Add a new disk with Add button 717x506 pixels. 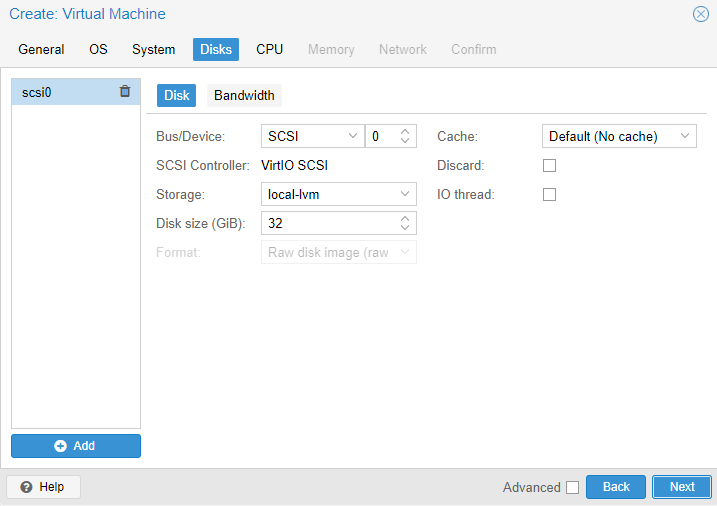point(76,446)
